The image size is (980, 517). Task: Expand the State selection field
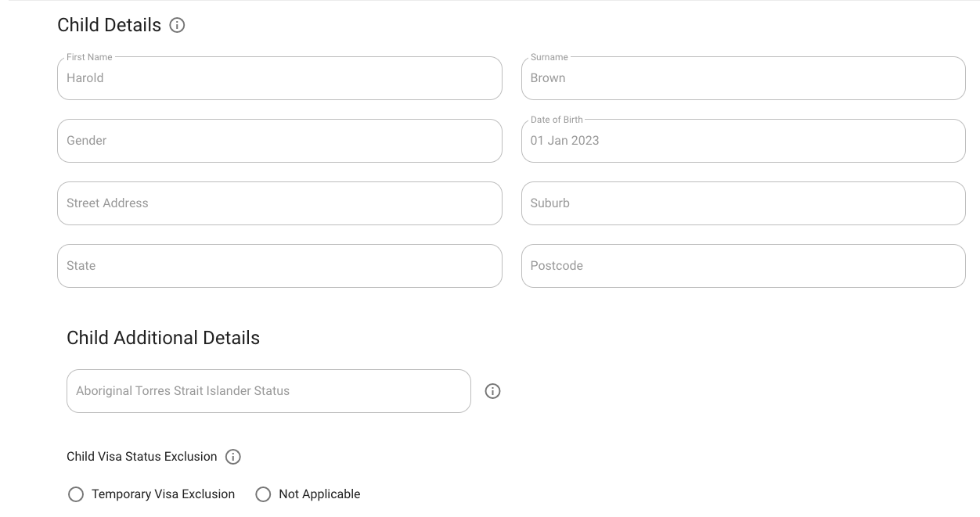pyautogui.click(x=279, y=266)
